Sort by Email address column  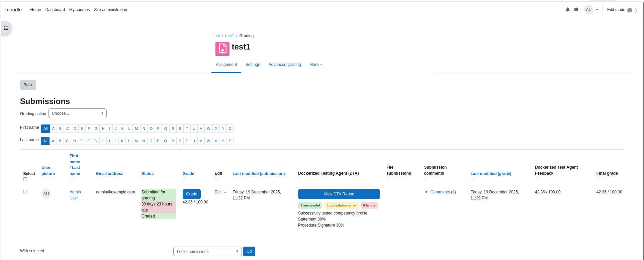[x=110, y=174]
